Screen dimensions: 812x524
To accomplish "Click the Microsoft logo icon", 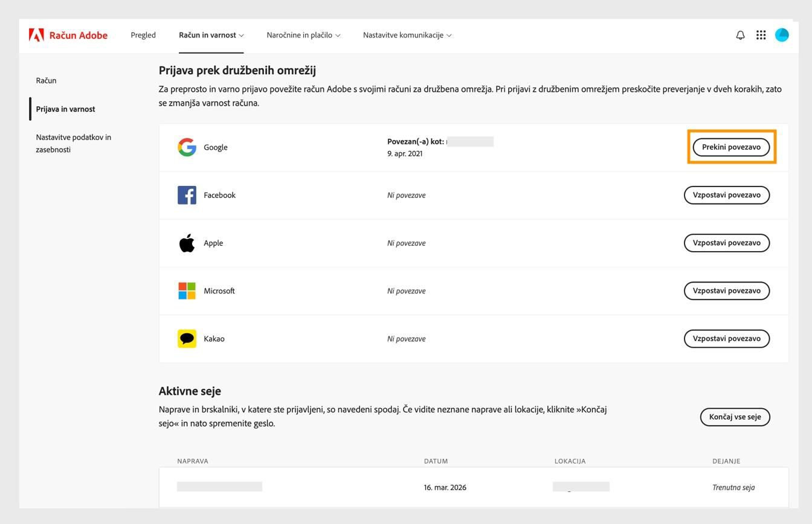I will click(x=187, y=290).
